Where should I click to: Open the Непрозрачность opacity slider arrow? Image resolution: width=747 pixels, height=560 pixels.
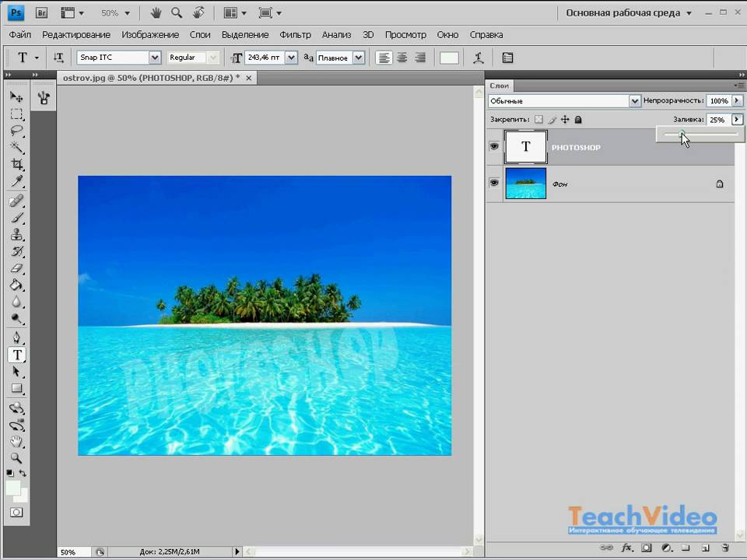click(x=737, y=100)
